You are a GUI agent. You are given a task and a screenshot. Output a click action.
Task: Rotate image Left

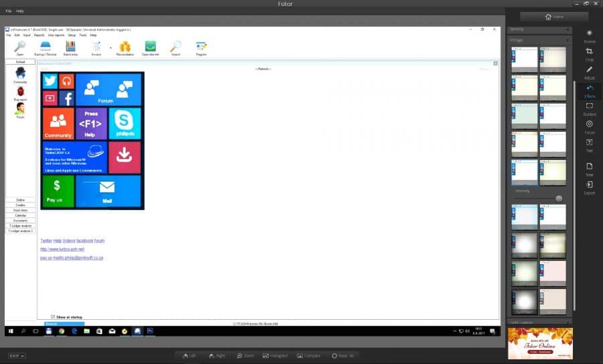[x=189, y=355]
